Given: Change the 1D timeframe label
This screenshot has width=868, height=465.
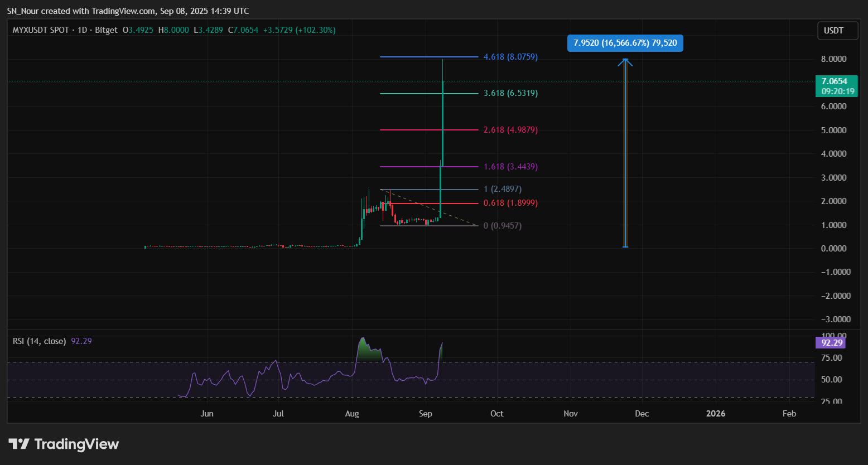Looking at the screenshot, I should 83,30.
